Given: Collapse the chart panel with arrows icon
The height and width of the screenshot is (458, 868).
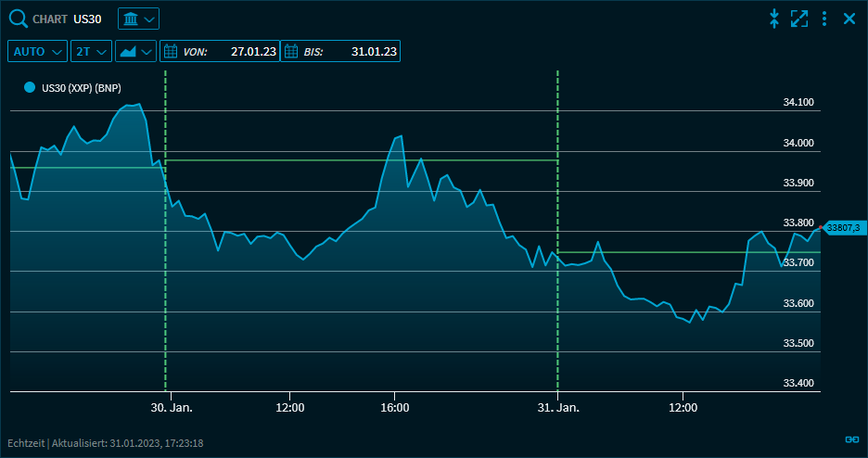Looking at the screenshot, I should click(x=774, y=19).
